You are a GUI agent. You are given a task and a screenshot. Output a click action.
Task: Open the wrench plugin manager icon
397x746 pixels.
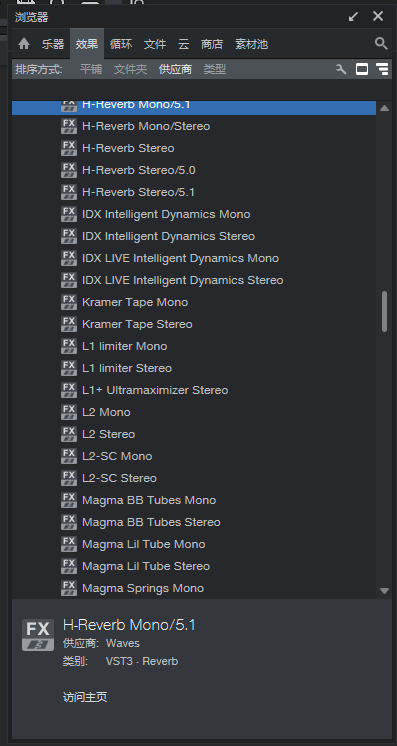coord(341,69)
